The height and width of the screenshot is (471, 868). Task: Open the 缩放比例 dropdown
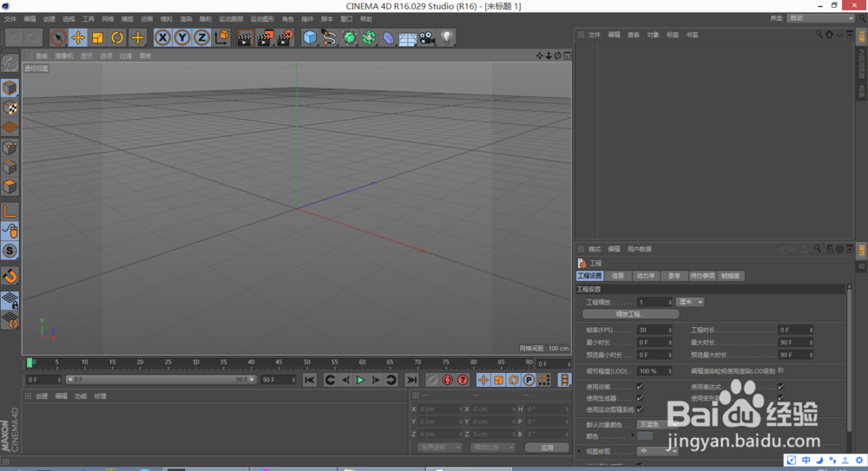click(493, 448)
